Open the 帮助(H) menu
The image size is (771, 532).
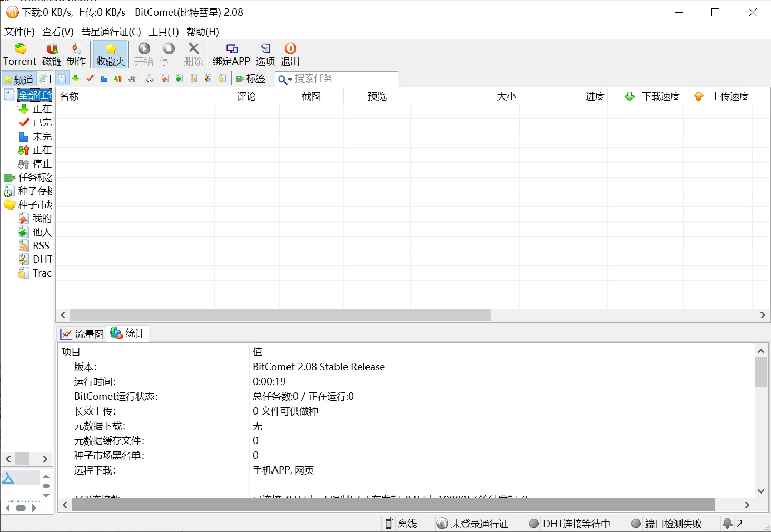click(x=203, y=32)
